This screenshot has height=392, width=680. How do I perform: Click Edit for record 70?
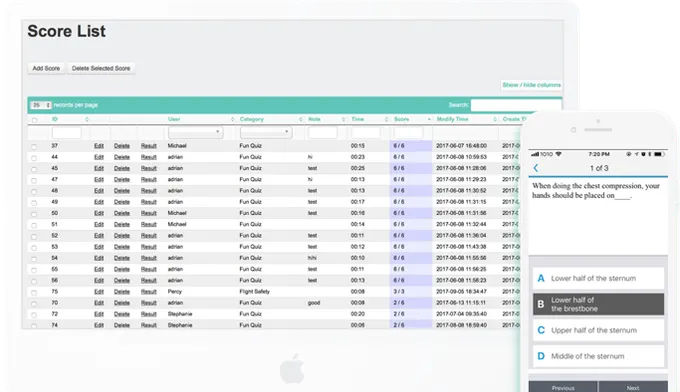click(x=99, y=303)
